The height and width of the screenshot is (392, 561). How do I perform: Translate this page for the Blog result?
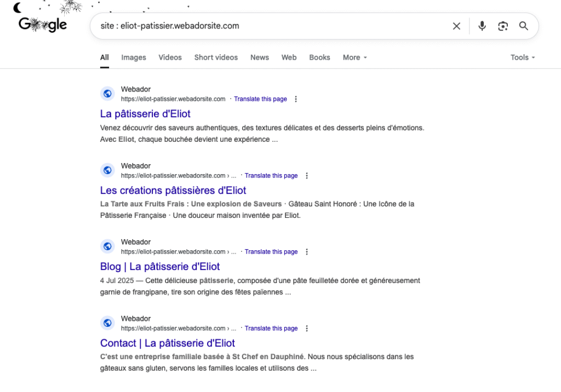(x=271, y=252)
